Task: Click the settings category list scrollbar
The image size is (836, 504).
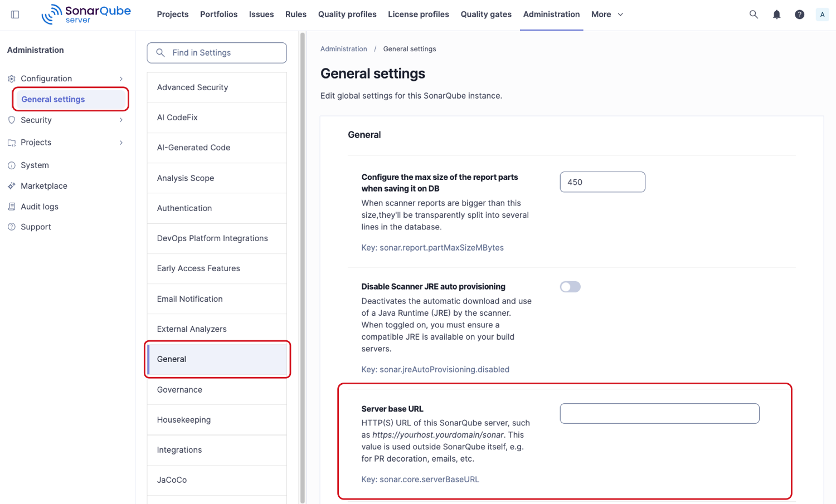Action: [x=303, y=267]
